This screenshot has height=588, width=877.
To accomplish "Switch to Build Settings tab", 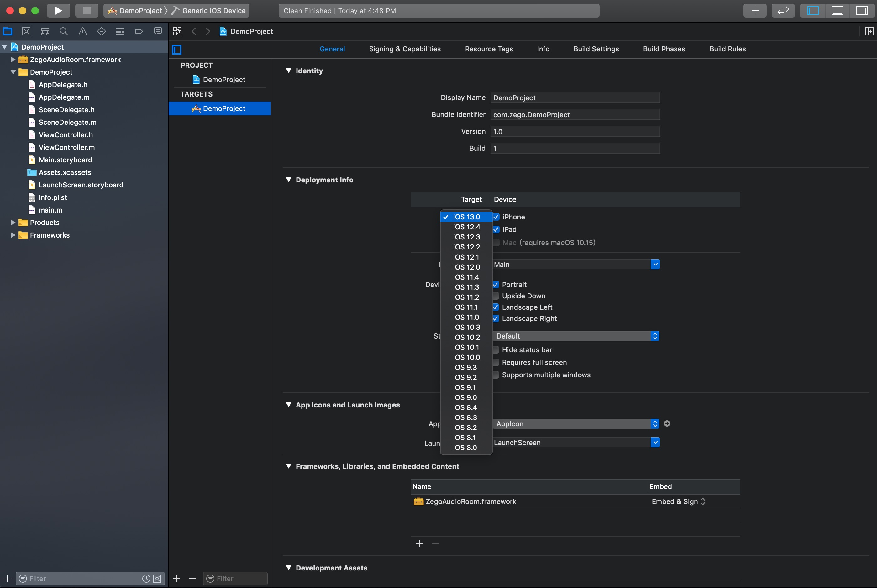I will 596,49.
